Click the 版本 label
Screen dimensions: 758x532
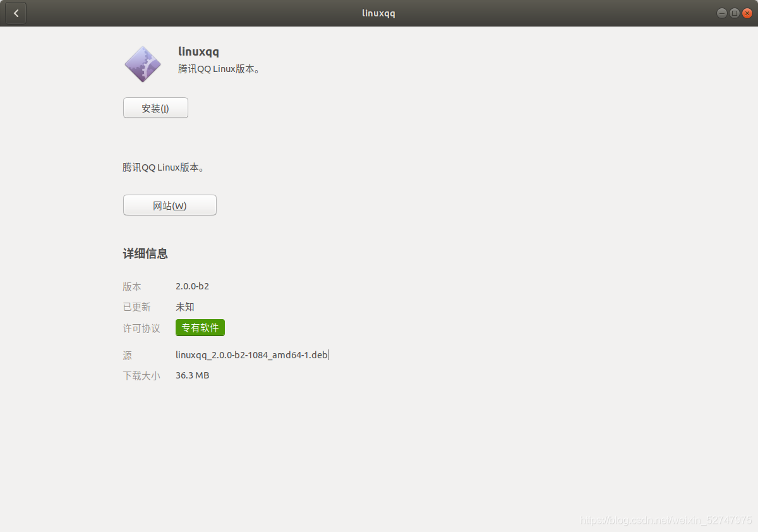click(x=132, y=287)
